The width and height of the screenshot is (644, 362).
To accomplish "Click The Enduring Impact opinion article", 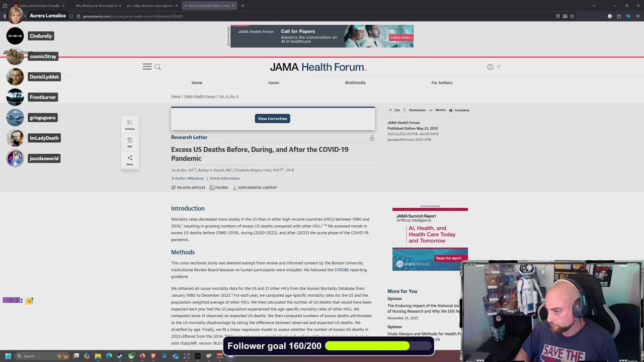I will pyautogui.click(x=423, y=309).
